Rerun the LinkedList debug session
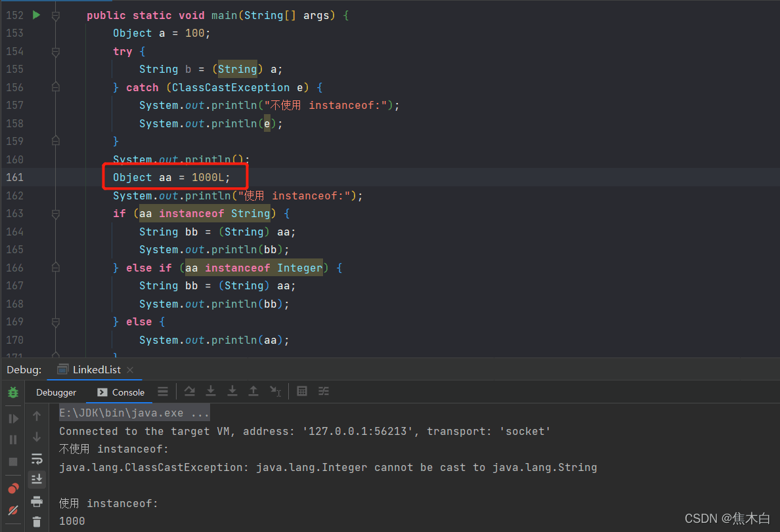 (13, 392)
